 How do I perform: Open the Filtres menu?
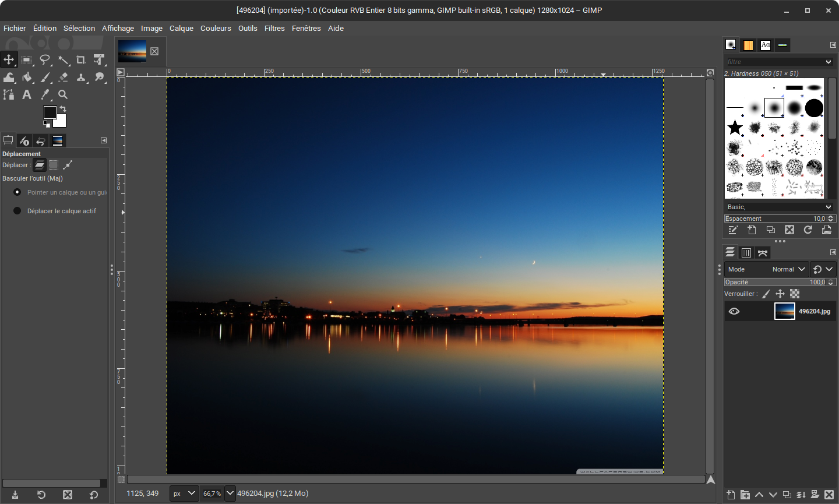pos(274,28)
